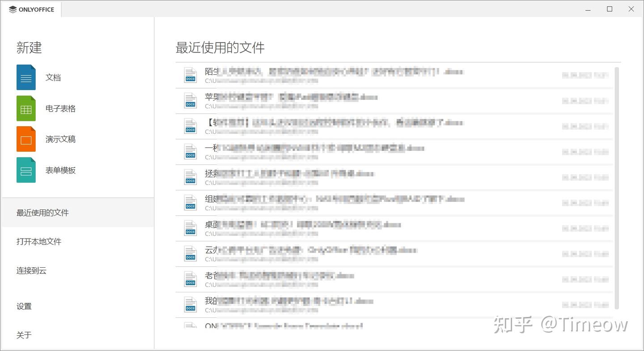Click the DOCX icon beside the 苹果 file
644x351 pixels.
click(190, 100)
